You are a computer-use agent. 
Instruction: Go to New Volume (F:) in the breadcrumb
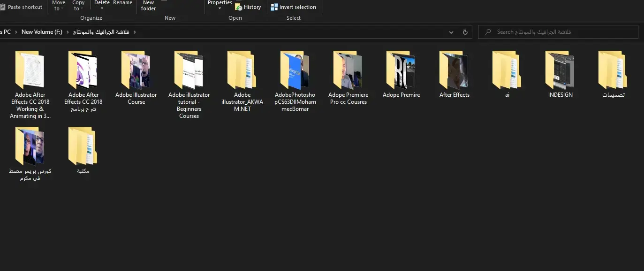pos(42,32)
